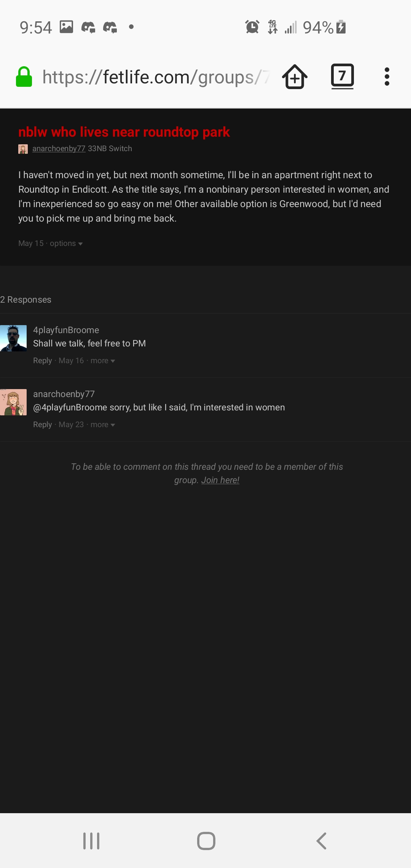Reply to anarchoenby77's May 23 comment
The height and width of the screenshot is (868, 411).
(x=42, y=424)
